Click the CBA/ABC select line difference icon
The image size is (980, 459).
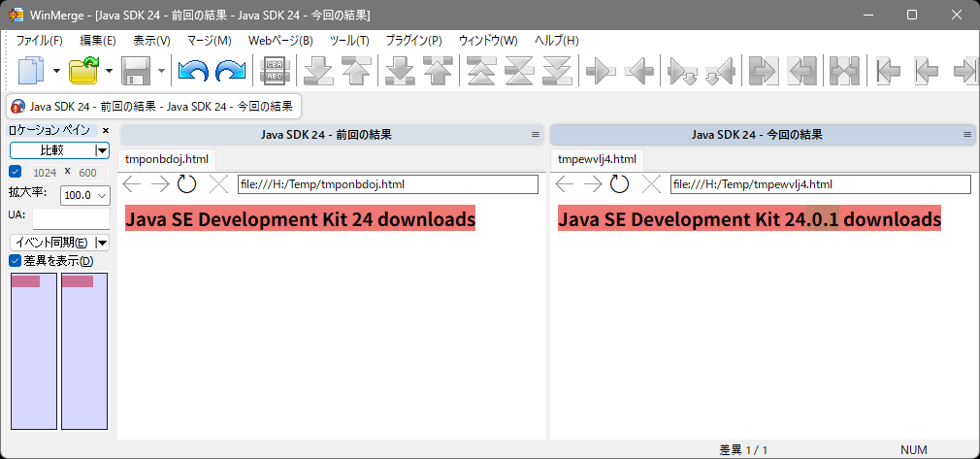click(x=275, y=71)
